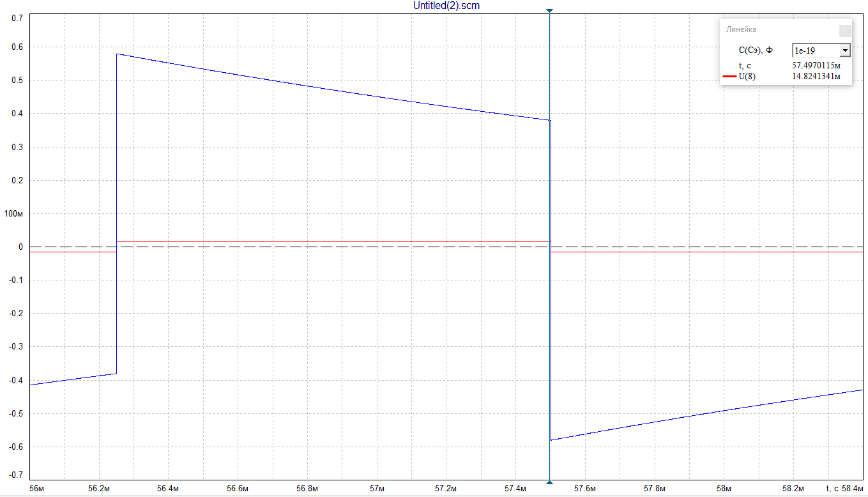Click the 56.2м label on the time axis

click(x=99, y=489)
